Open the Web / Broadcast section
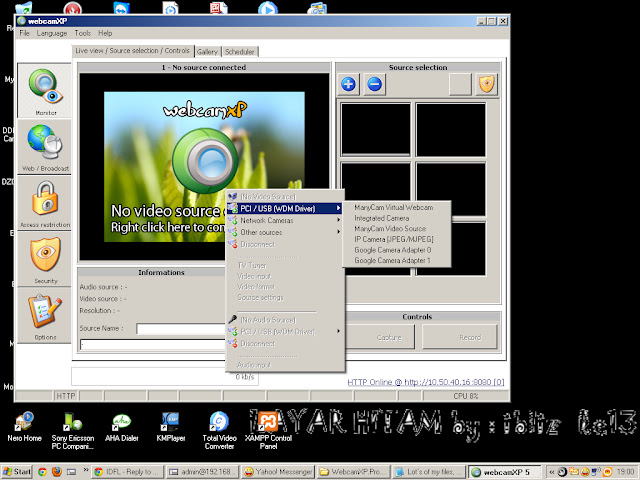The image size is (640, 480). point(44,146)
